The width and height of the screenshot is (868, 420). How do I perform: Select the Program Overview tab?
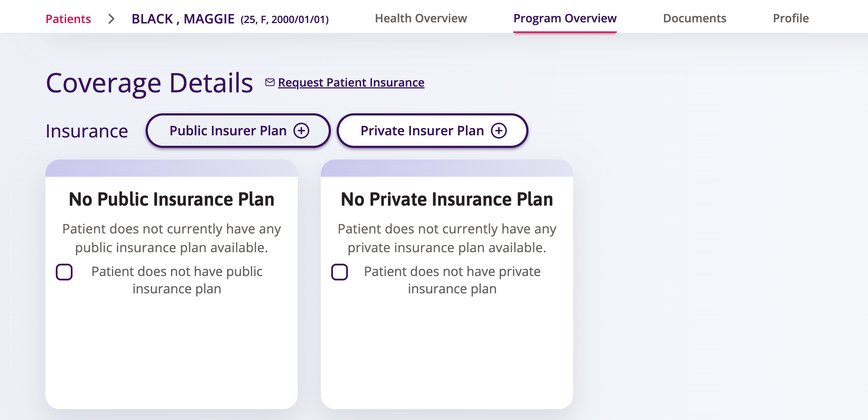point(565,18)
